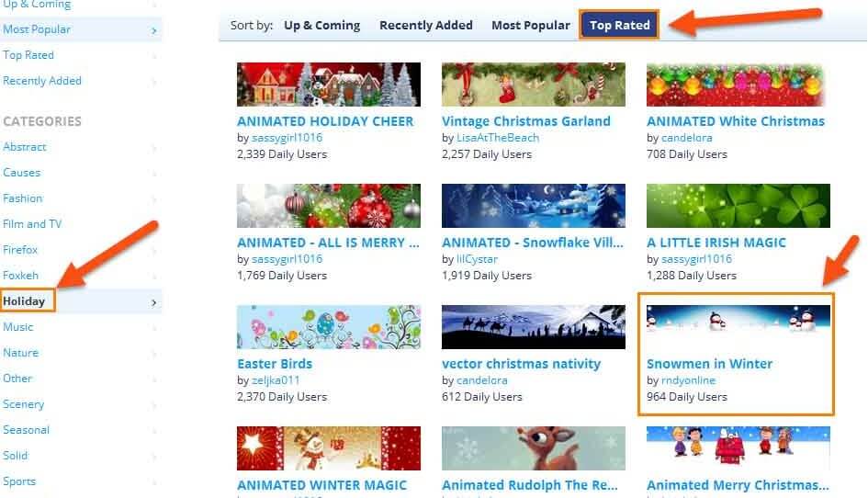
Task: Sort themes by Up & Coming
Action: (321, 26)
